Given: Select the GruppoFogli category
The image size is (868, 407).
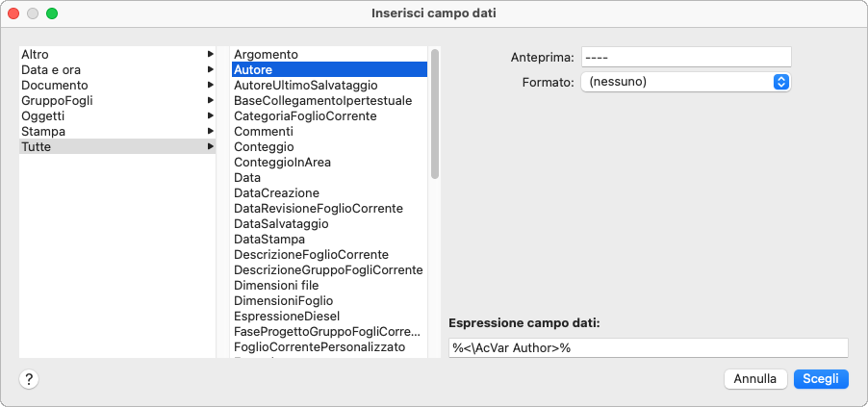Looking at the screenshot, I should click(x=57, y=100).
